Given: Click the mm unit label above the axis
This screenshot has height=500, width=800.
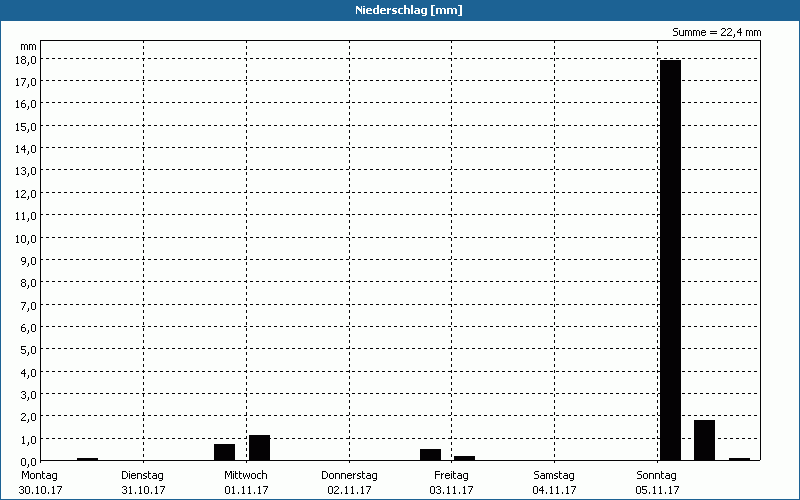Looking at the screenshot, I should (29, 46).
